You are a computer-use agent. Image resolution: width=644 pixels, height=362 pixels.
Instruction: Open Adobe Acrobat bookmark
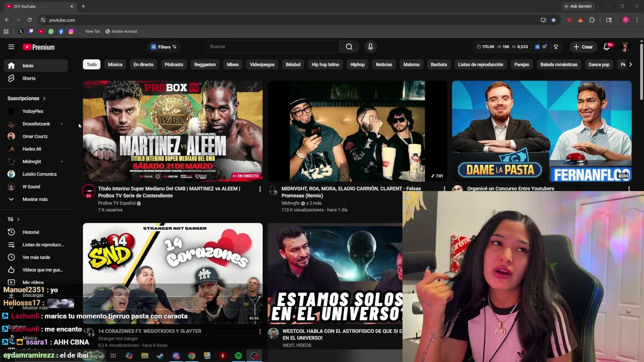click(121, 31)
